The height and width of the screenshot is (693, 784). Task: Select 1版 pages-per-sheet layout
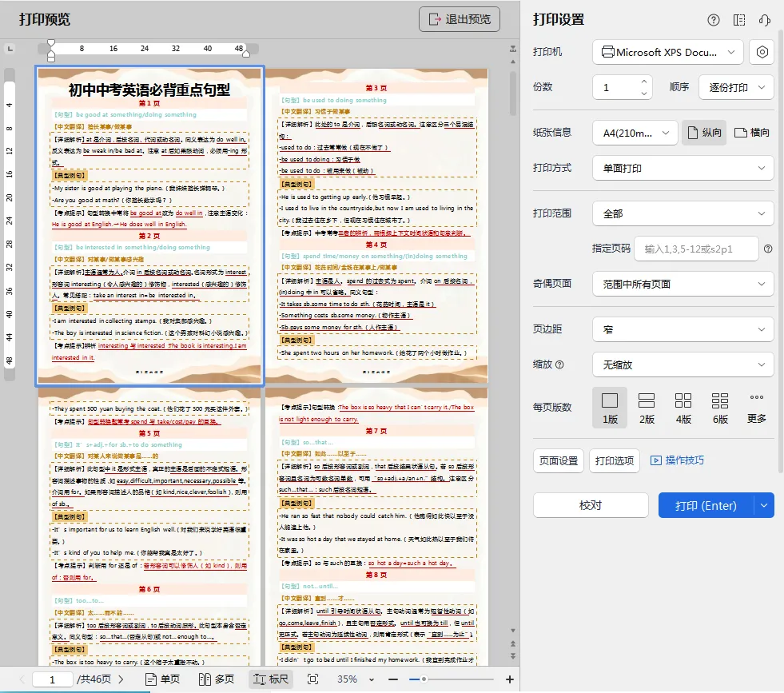pos(610,408)
